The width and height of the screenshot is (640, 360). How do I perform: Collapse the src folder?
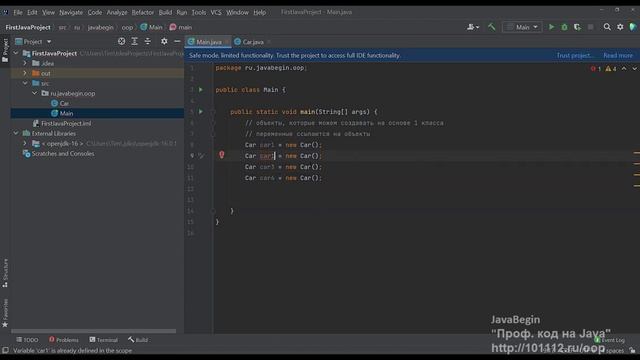[25, 83]
